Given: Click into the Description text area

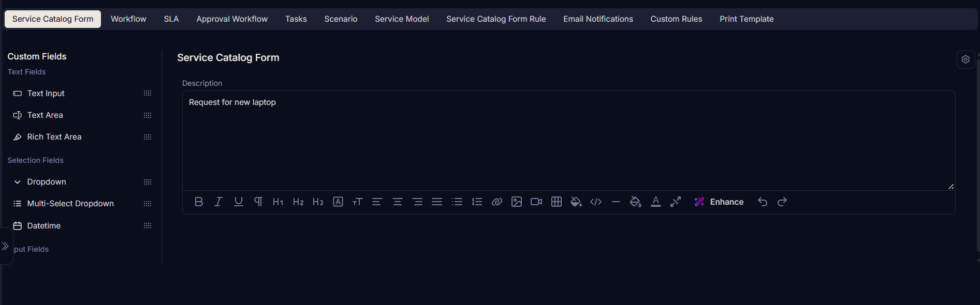Looking at the screenshot, I should click(568, 141).
